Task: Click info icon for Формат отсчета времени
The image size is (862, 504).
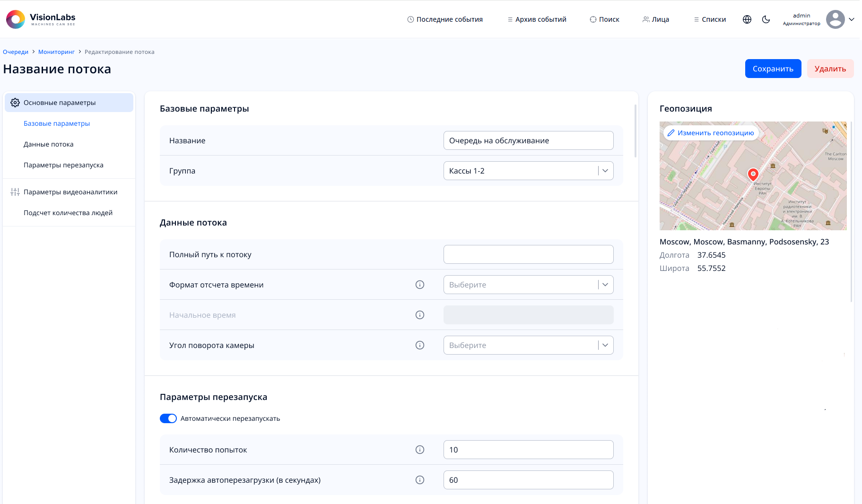Action: (419, 285)
